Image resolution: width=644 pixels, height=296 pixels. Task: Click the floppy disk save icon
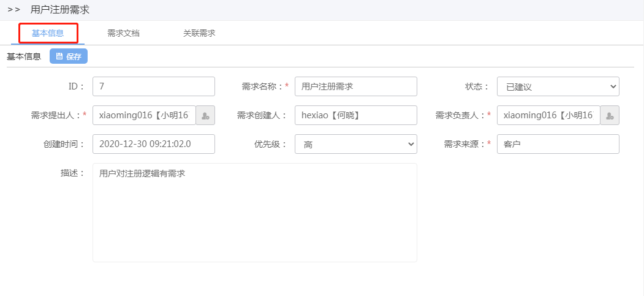59,56
